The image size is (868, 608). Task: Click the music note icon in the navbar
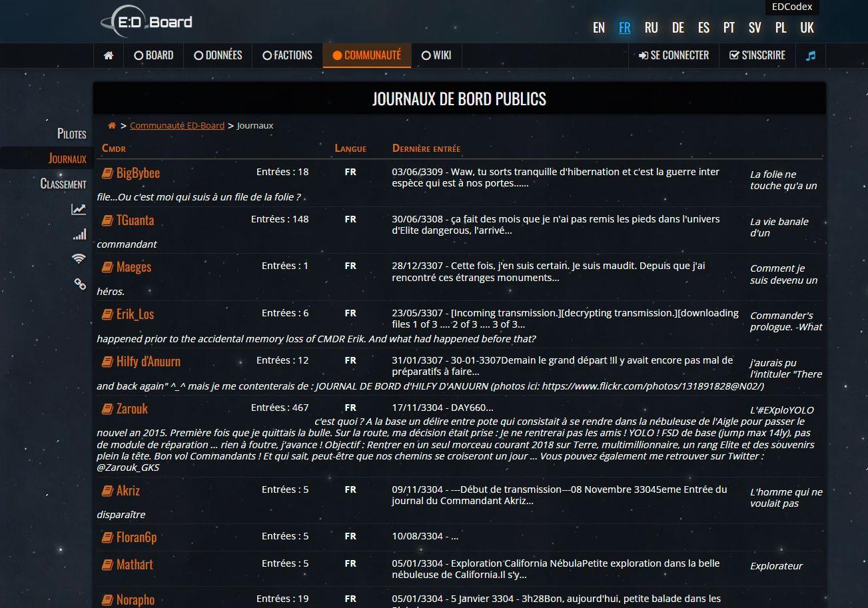click(x=811, y=55)
